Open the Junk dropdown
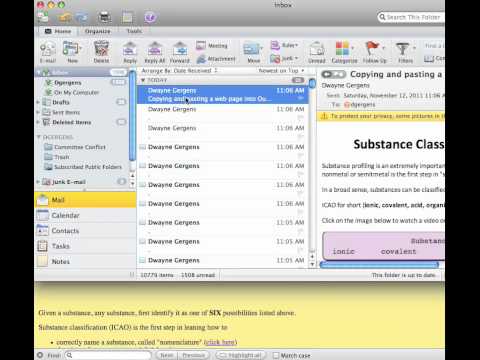480x360 pixels. pyautogui.click(x=284, y=59)
